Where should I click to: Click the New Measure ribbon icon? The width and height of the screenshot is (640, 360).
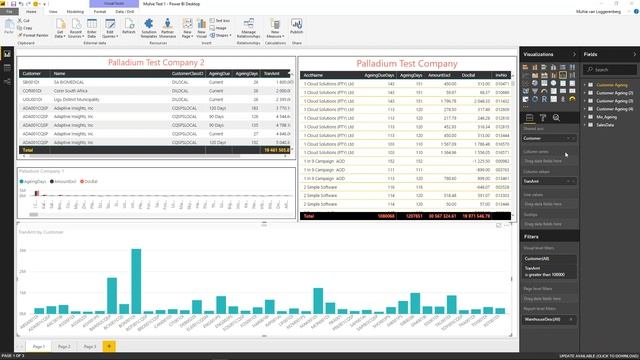click(275, 28)
